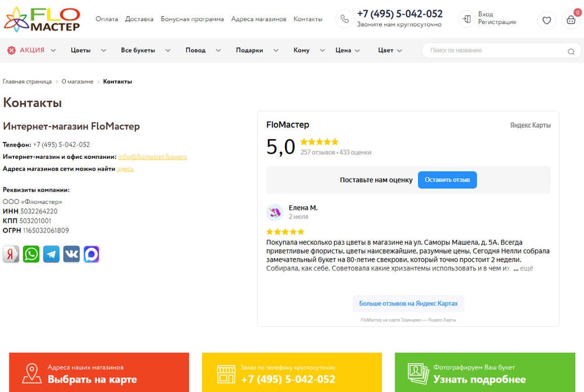The width and height of the screenshot is (584, 392).
Task: Go to Главная страница breadcrumb
Action: (27, 82)
